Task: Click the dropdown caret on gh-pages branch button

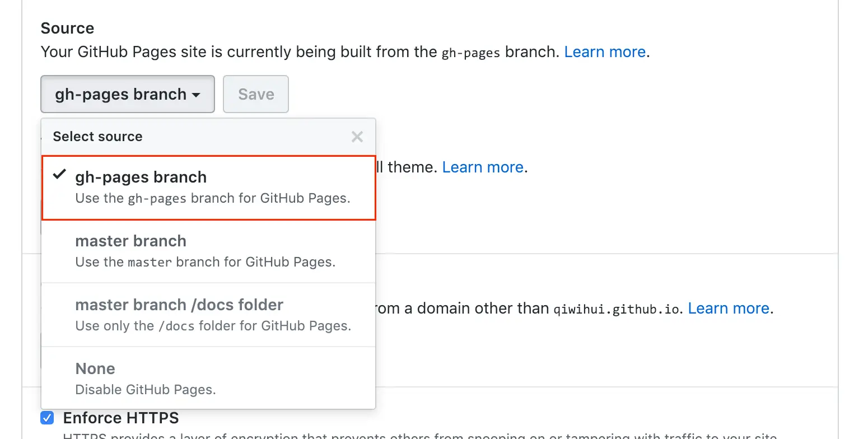Action: point(196,95)
